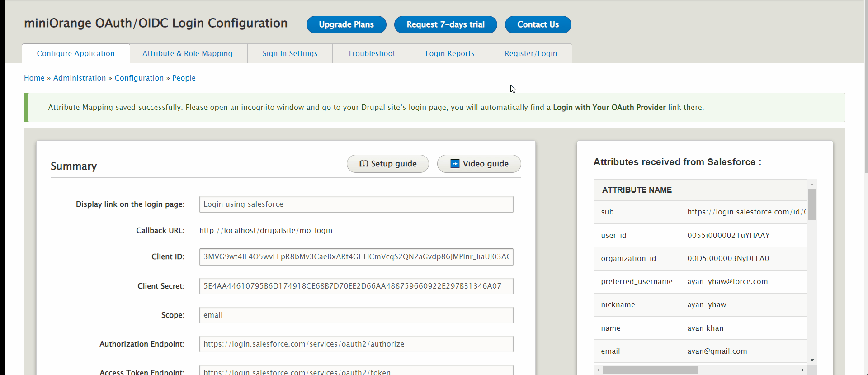Follow the Administration breadcrumb link
Image resolution: width=868 pixels, height=375 pixels.
[x=80, y=78]
